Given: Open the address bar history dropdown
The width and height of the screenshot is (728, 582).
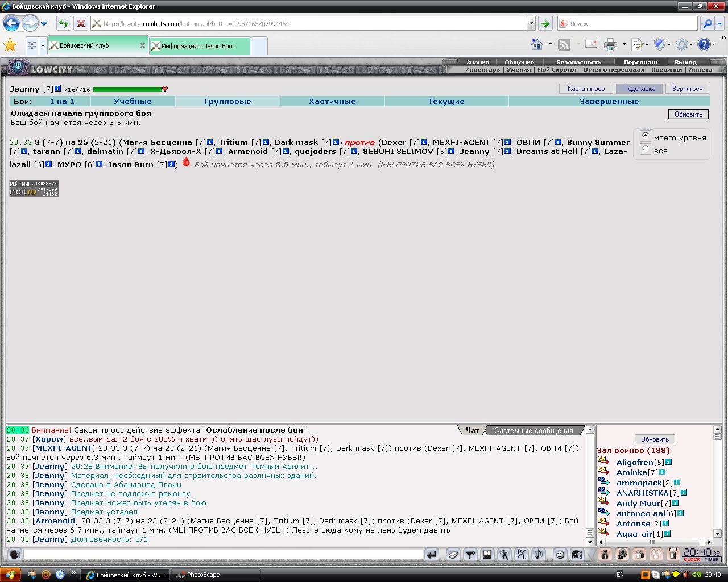Looking at the screenshot, I should (531, 24).
